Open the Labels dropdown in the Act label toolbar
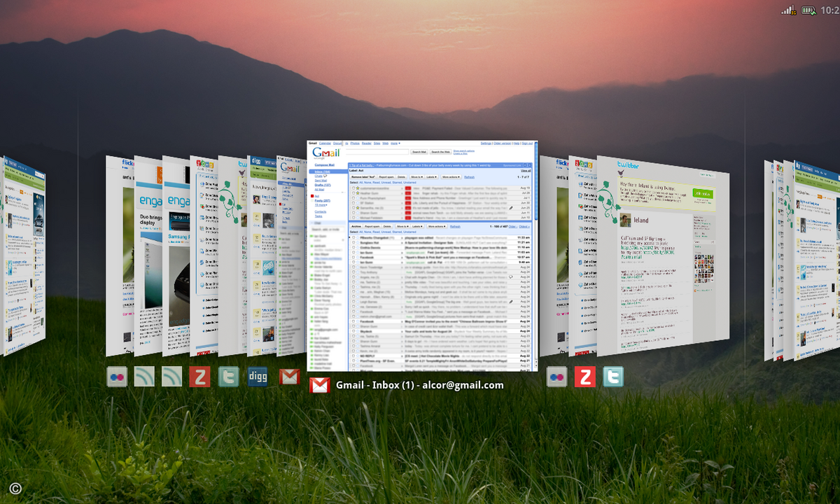Viewport: 840px width, 504px height. click(432, 177)
